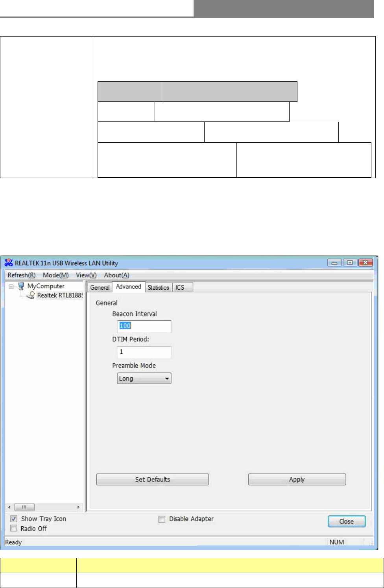Enable the Disable Adapter checkbox
Image resolution: width=384 pixels, height=588 pixels.
pyautogui.click(x=162, y=519)
